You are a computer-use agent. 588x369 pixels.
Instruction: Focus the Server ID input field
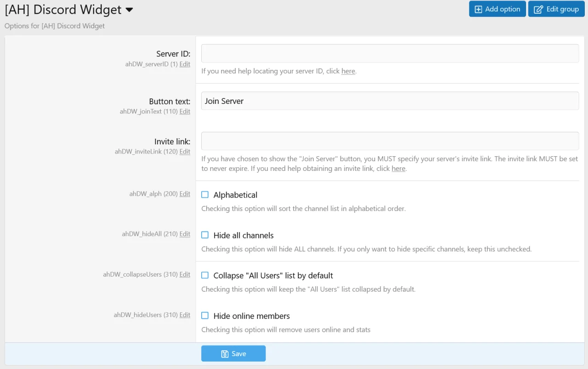coord(390,53)
